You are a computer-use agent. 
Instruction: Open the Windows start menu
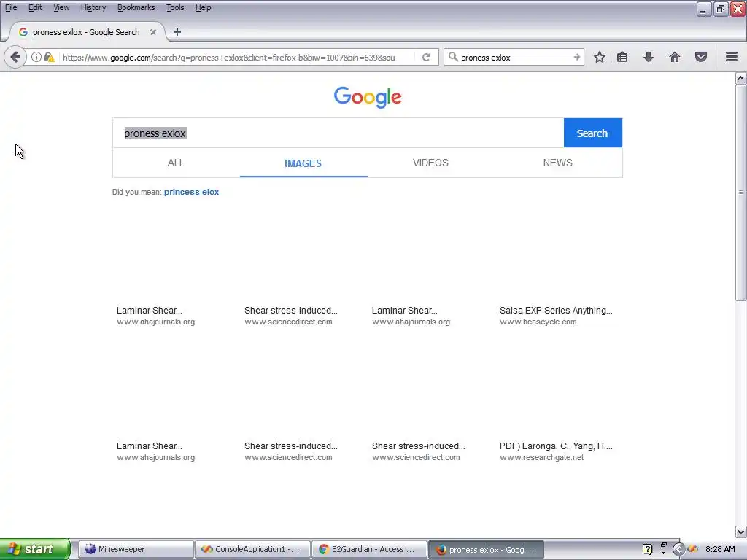[34, 549]
